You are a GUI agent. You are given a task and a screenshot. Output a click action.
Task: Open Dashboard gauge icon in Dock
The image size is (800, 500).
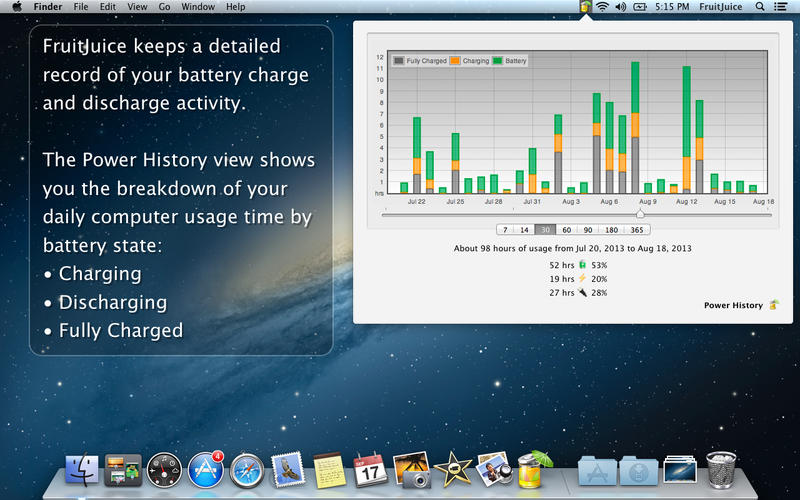(164, 470)
